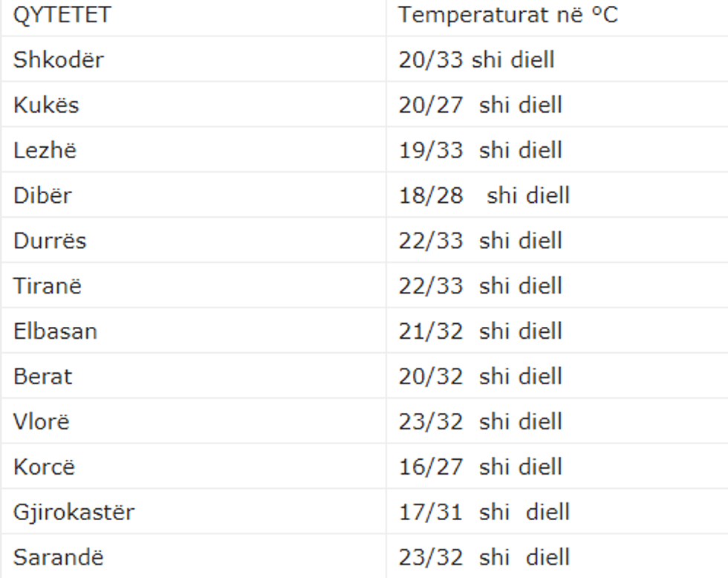Click the Korcë row label

click(44, 467)
